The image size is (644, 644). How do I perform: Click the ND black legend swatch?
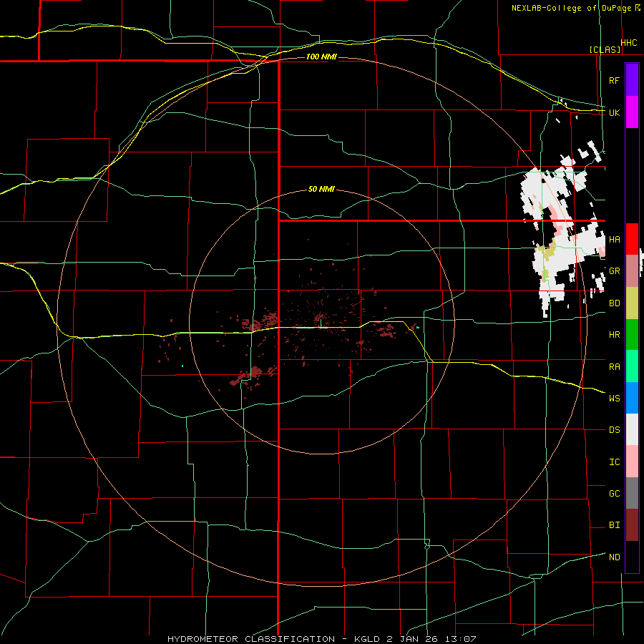pyautogui.click(x=632, y=557)
